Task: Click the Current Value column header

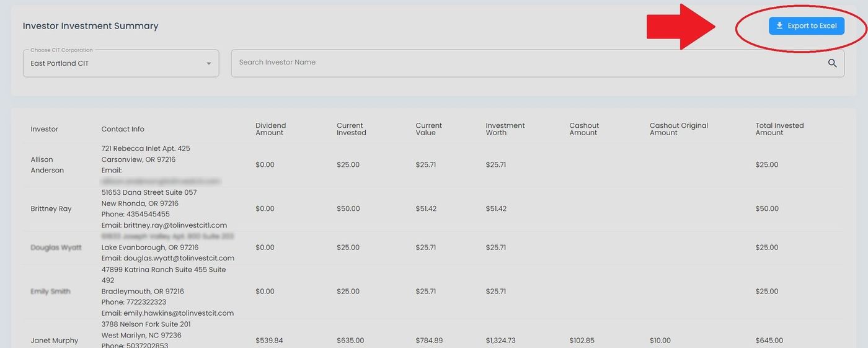Action: pos(428,129)
